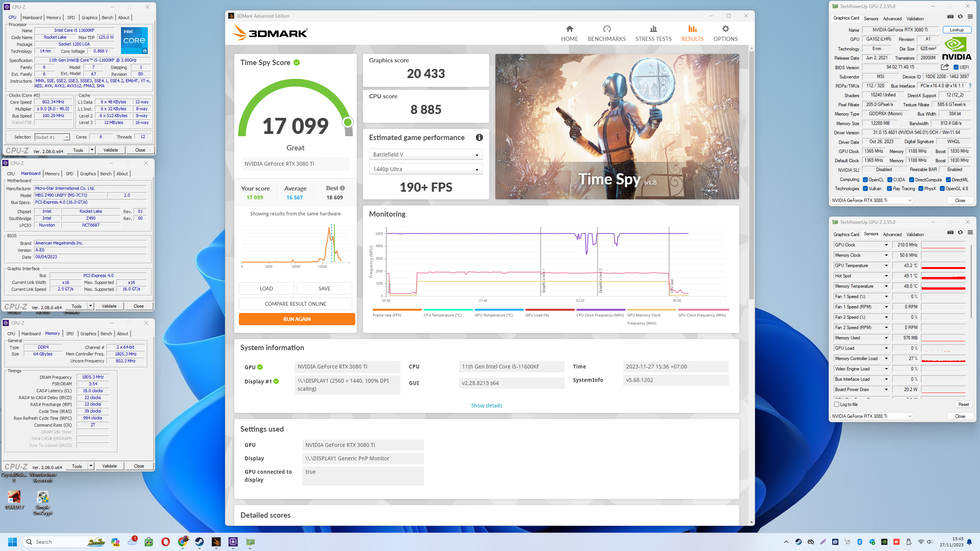Image resolution: width=980 pixels, height=551 pixels.
Task: Open the BENCHMARKS section in 3DMark
Action: (x=606, y=33)
